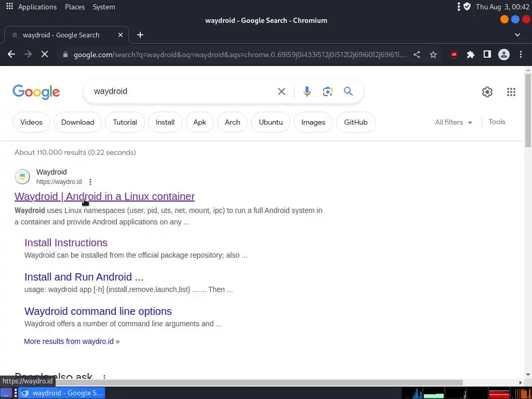
Task: Toggle the browser side panel
Action: pyautogui.click(x=487, y=54)
